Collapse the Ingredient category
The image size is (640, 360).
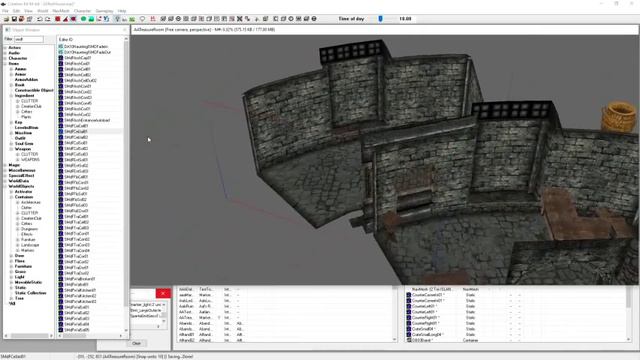tap(11, 96)
